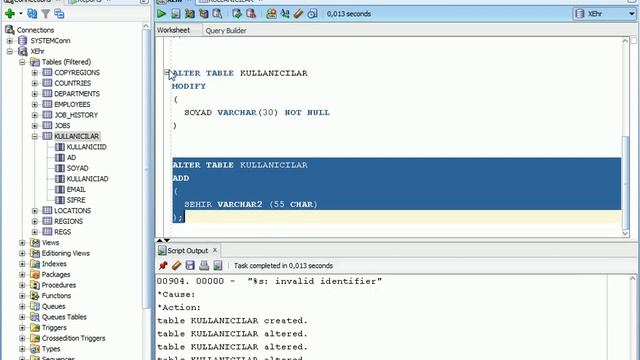Collapse the XEhr connection node
Image resolution: width=640 pixels, height=360 pixels.
pos(10,51)
